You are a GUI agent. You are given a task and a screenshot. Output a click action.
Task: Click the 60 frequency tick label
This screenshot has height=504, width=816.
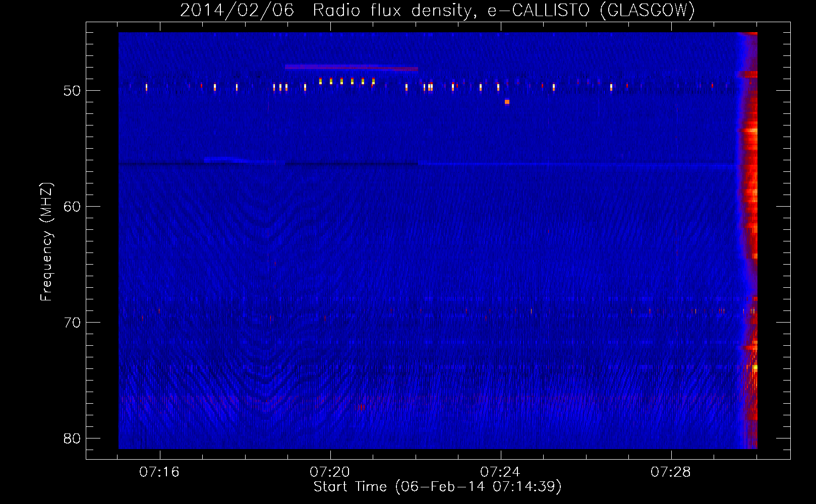[72, 207]
